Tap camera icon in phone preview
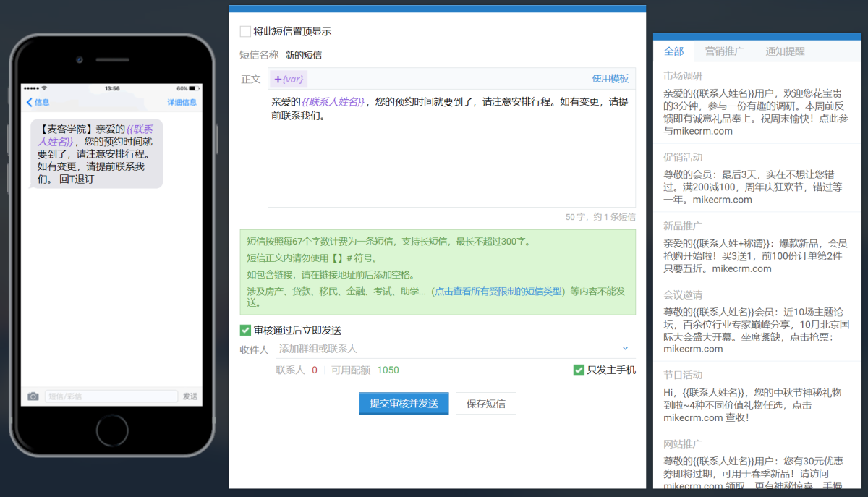Screen dimensions: 868x497 [x=33, y=396]
